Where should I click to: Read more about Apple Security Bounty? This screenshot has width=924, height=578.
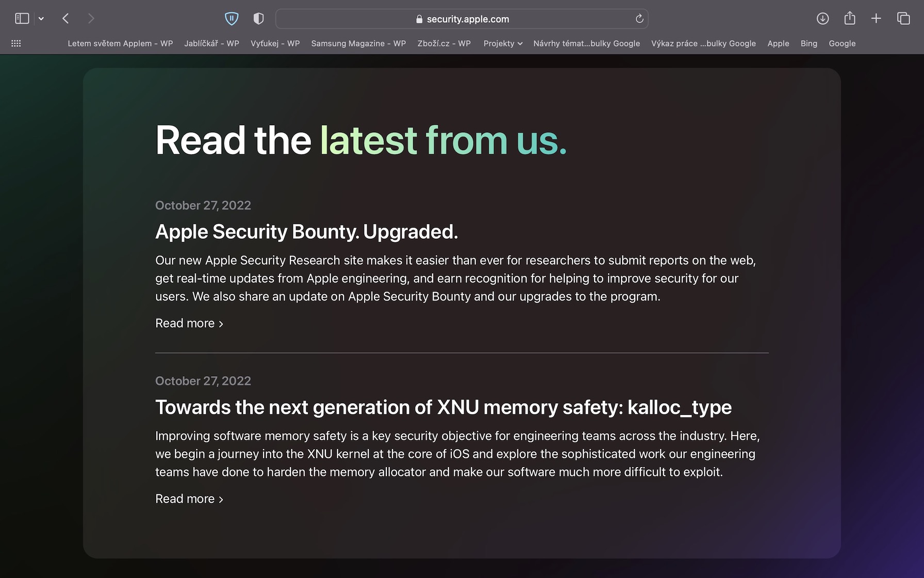pyautogui.click(x=189, y=324)
